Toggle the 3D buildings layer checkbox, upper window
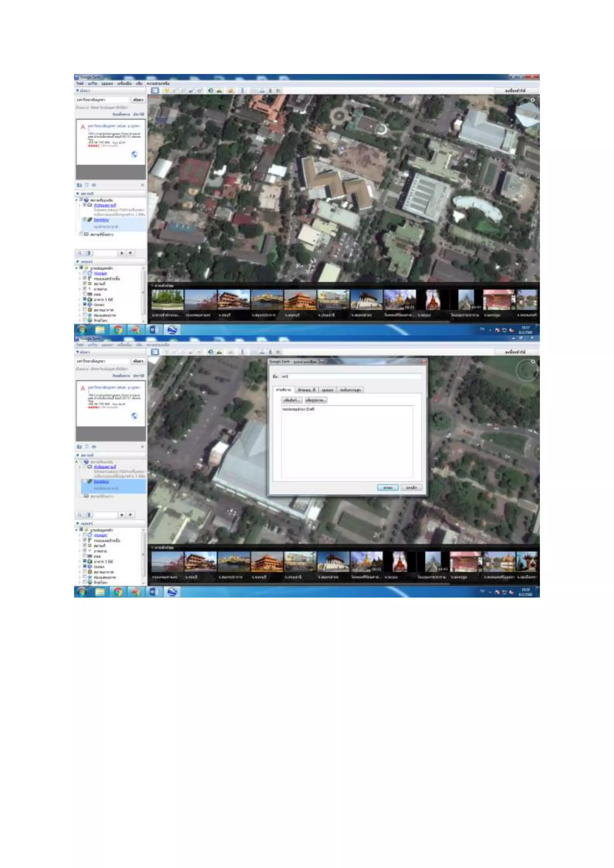614x868 pixels. [x=85, y=299]
